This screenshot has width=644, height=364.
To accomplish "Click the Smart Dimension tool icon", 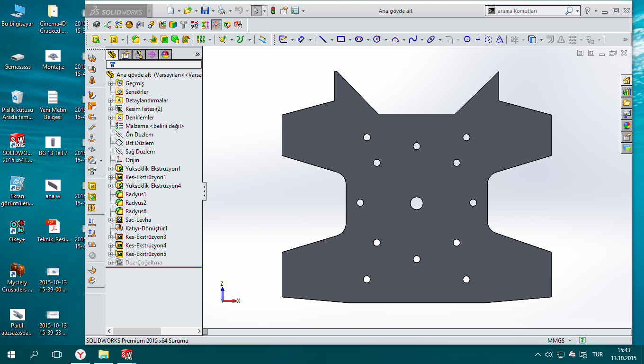I will coord(301,39).
